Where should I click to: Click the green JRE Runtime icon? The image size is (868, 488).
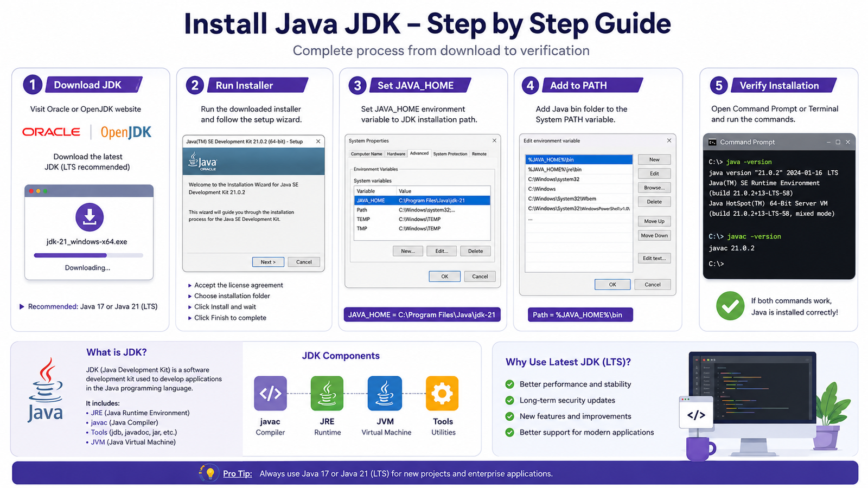tap(327, 393)
